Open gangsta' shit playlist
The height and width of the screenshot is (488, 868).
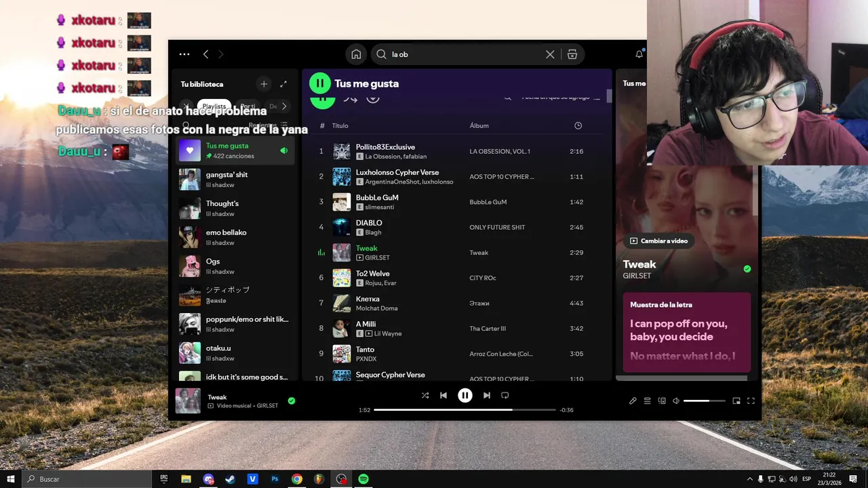pos(235,180)
